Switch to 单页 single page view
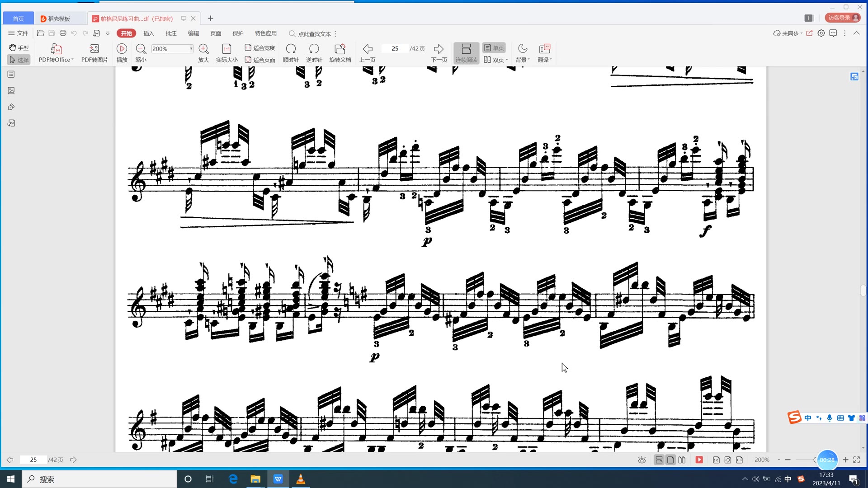The width and height of the screenshot is (868, 488). click(x=494, y=48)
